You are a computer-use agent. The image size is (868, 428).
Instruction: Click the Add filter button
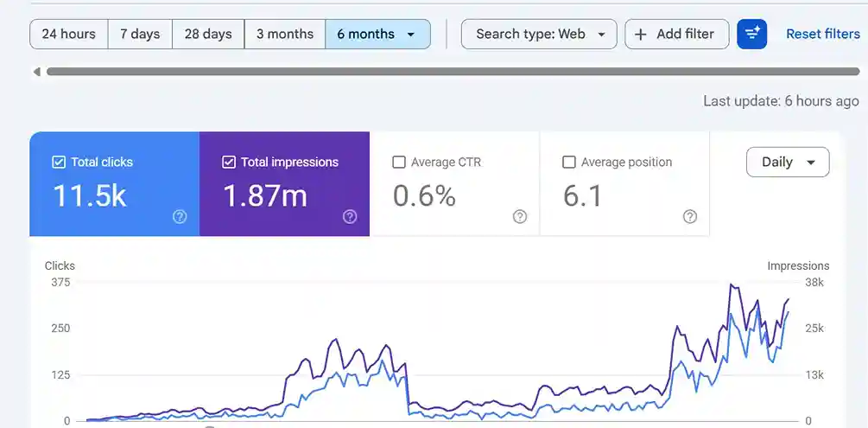point(676,34)
